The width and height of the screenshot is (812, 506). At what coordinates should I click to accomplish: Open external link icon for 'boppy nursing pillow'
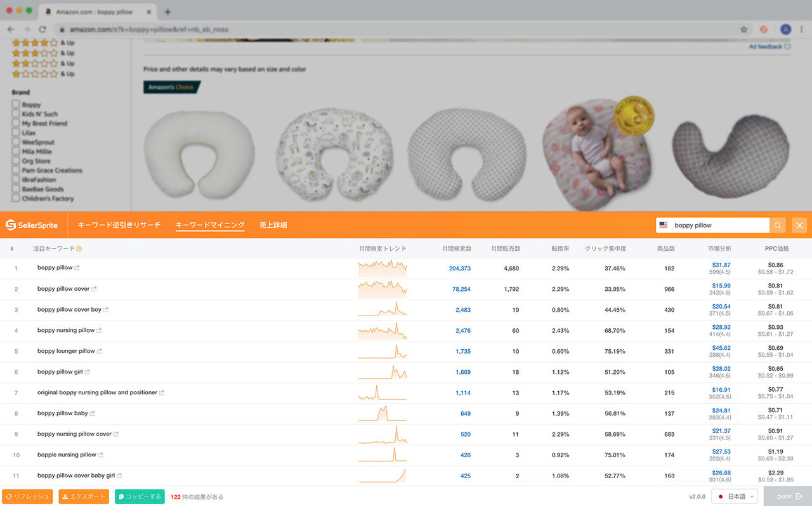tap(99, 330)
